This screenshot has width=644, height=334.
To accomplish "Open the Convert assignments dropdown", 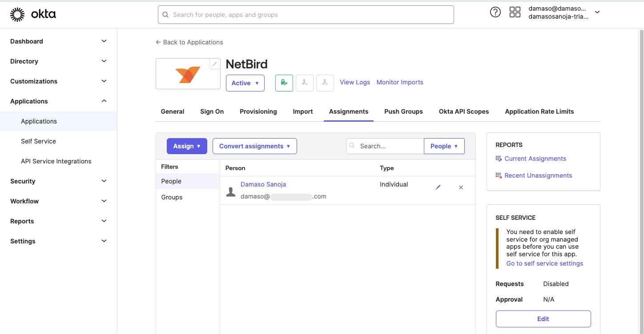I will click(254, 146).
